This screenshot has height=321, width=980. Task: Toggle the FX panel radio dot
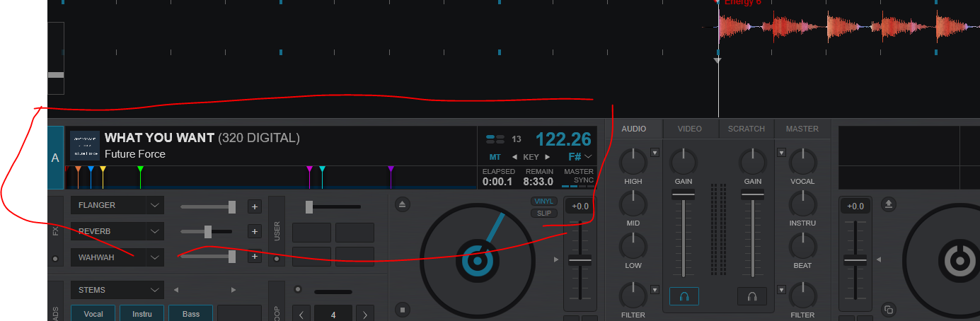[56, 259]
